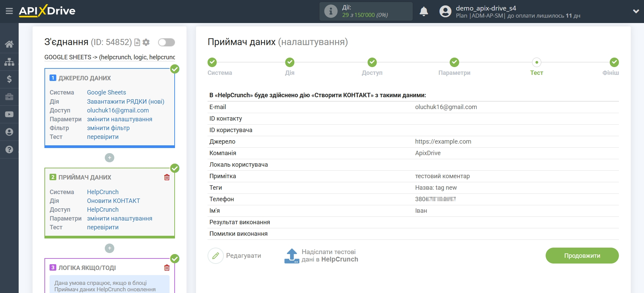Viewport: 644px width, 293px height.
Task: Open connection settings gear icon
Action: (146, 42)
